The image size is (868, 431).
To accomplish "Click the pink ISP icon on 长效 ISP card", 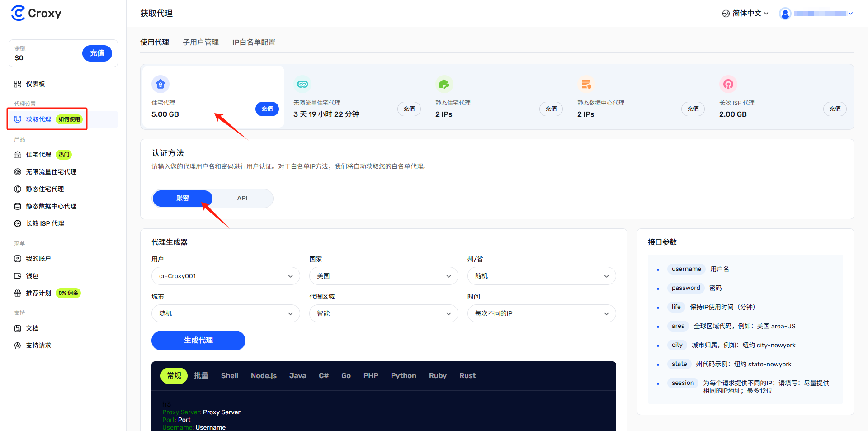I will 728,84.
